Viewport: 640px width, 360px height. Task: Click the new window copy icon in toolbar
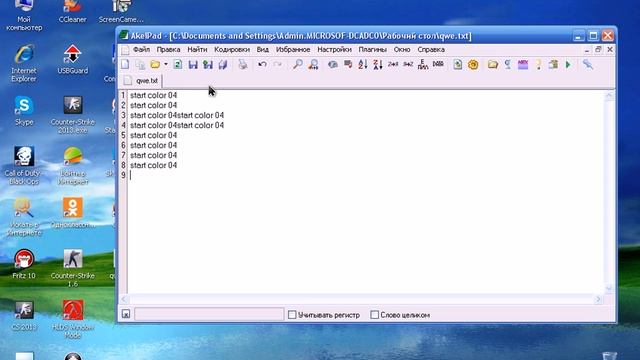140,64
